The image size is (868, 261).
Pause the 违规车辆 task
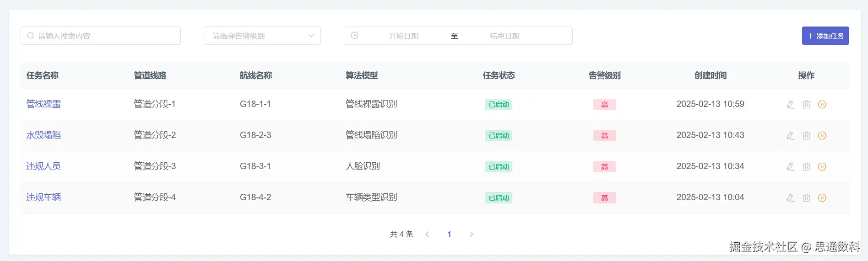(822, 198)
